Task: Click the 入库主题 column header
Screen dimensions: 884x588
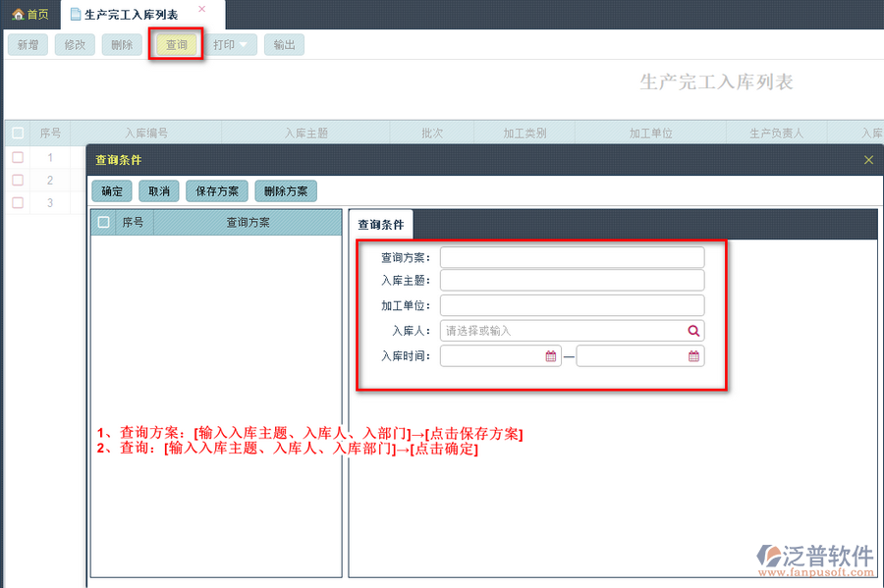Action: (306, 133)
